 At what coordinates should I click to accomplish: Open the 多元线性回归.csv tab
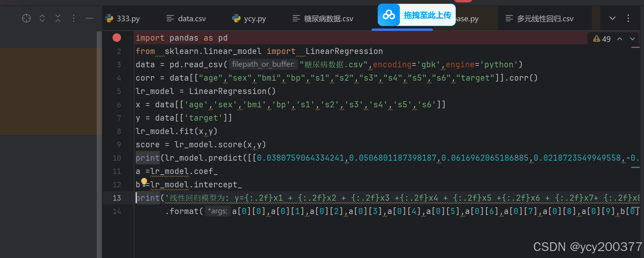[x=539, y=18]
